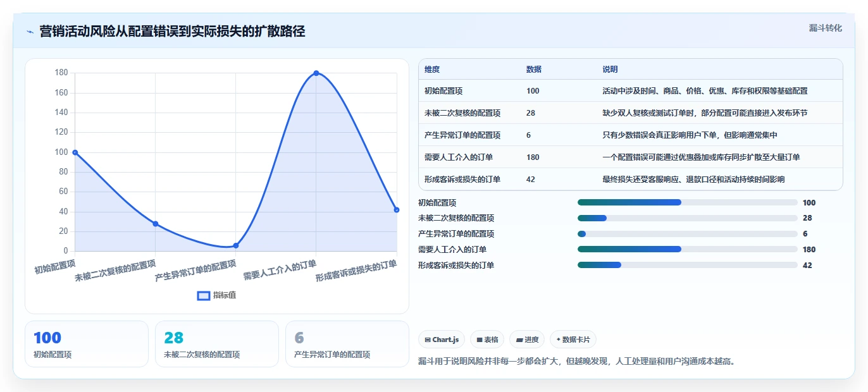Click the 初始配置项 progress bar
Screen dimensions: 868x392
[x=687, y=202]
